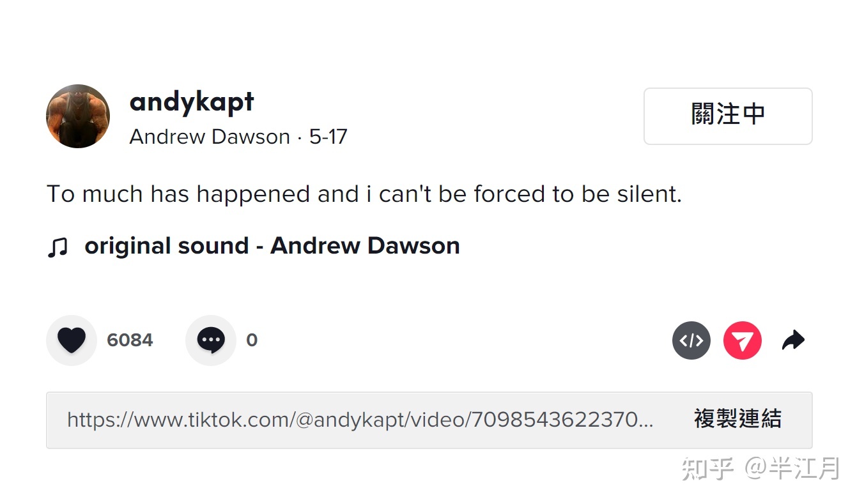Click the 知乎 watermark logo

click(706, 468)
